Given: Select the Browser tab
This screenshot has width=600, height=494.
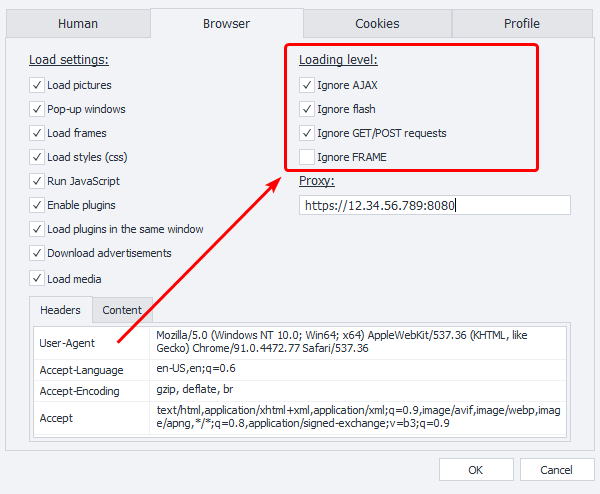Looking at the screenshot, I should click(227, 23).
